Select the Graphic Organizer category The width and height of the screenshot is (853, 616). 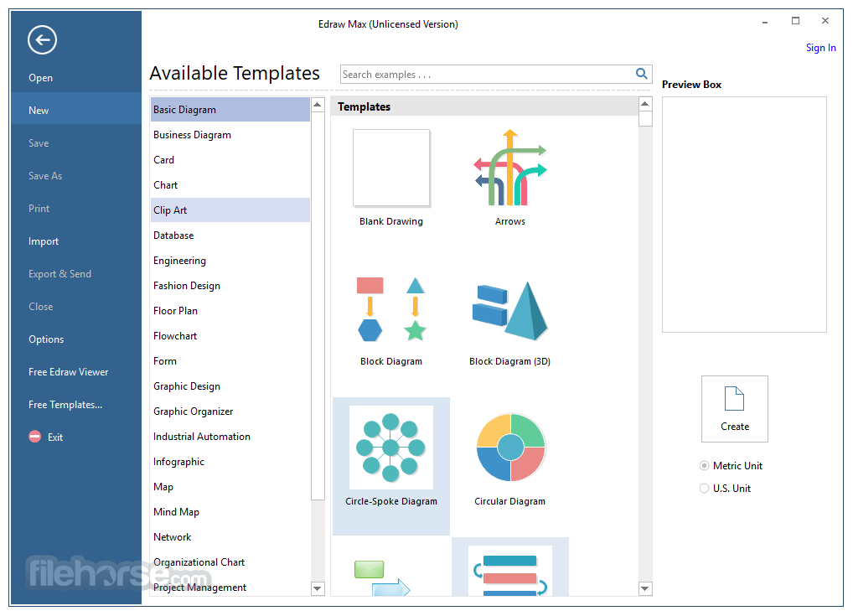pos(230,411)
